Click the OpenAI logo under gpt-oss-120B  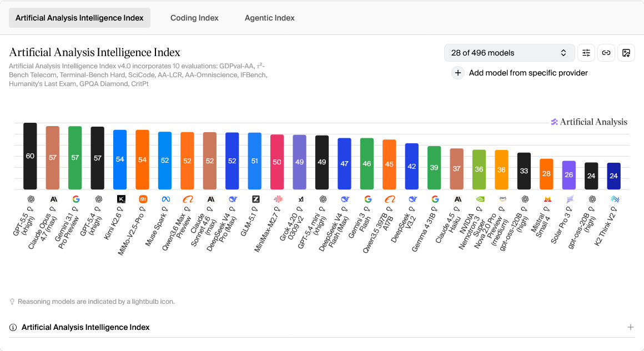[525, 199]
